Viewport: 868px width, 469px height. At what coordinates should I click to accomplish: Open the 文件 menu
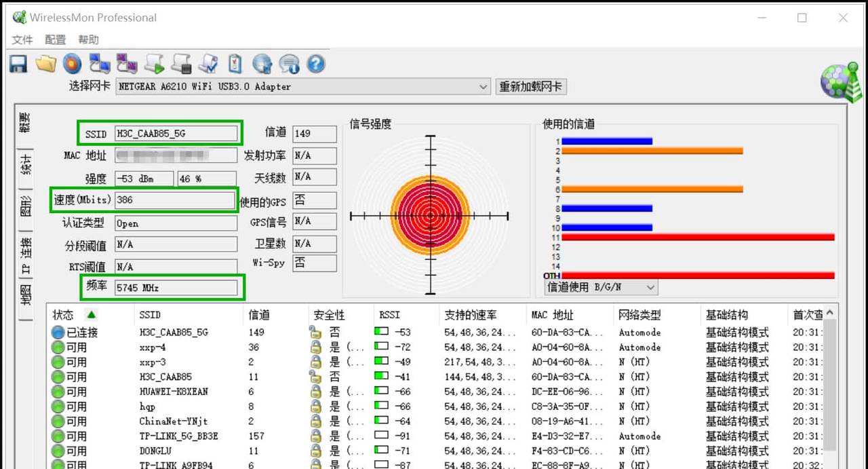click(x=22, y=39)
